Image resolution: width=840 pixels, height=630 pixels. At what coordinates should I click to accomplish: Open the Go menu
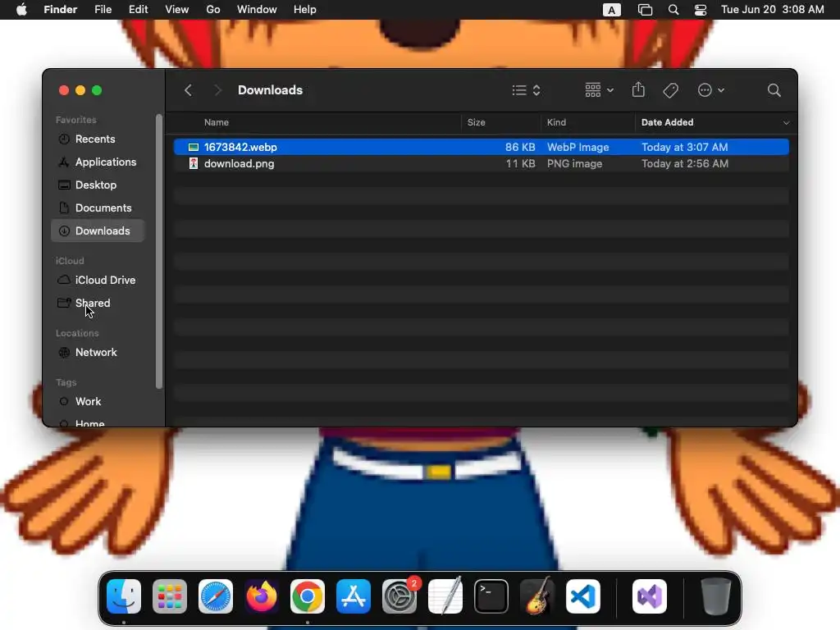point(213,10)
